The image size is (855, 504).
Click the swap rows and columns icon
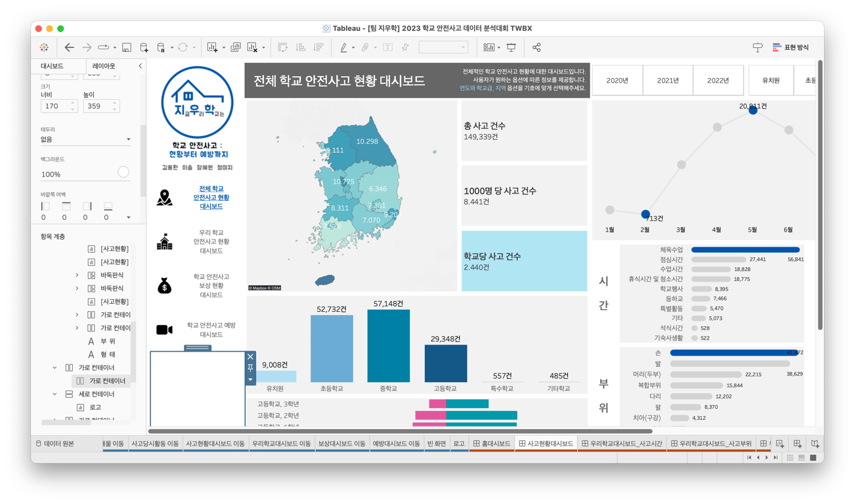[x=282, y=47]
